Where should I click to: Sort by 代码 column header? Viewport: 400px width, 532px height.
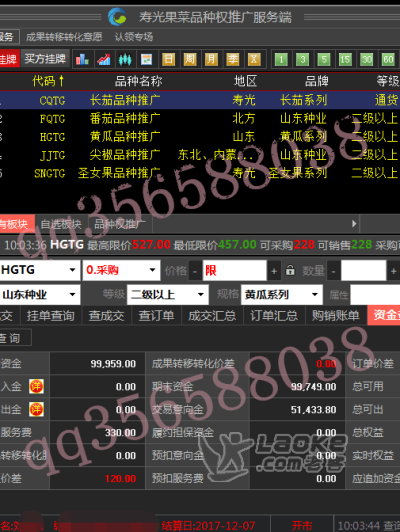48,81
